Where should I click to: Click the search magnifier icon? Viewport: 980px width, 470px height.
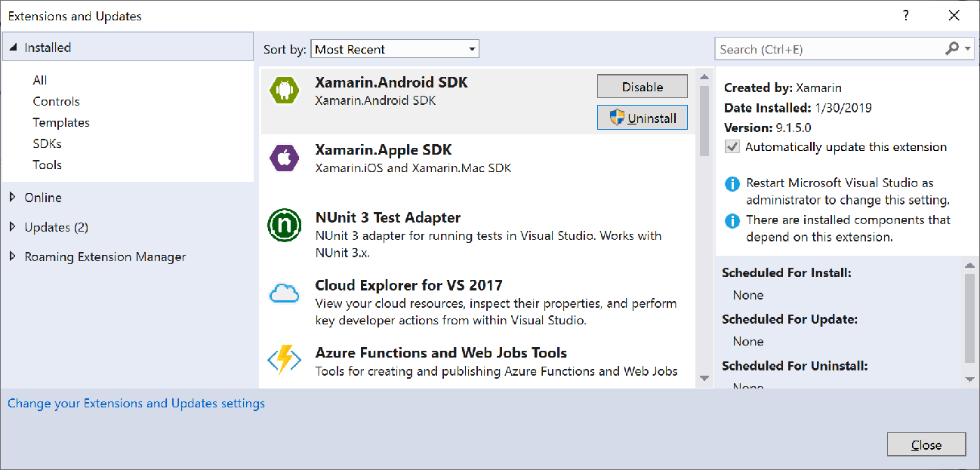coord(952,49)
